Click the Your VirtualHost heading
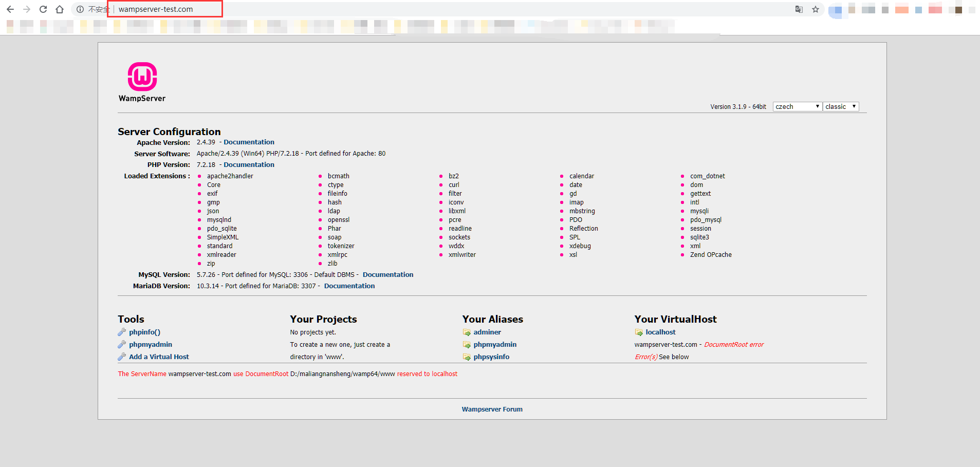 [675, 319]
